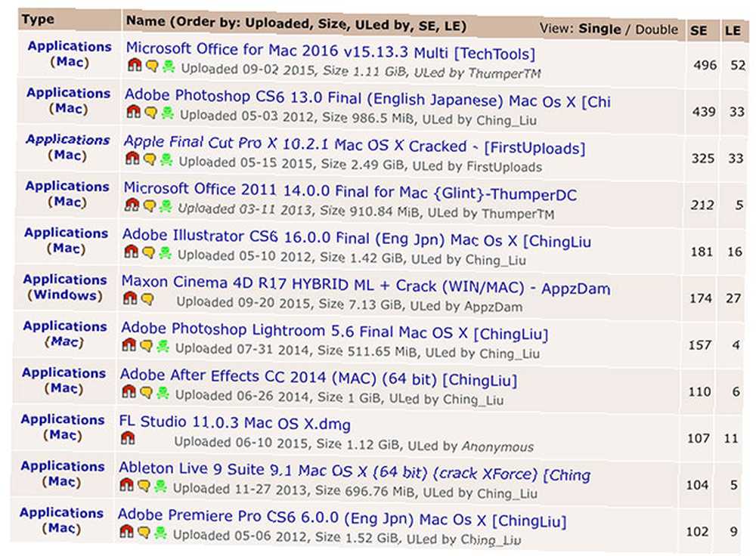
Task: Click magnet icon for Apple Final Cut Pro X
Action: 132,158
